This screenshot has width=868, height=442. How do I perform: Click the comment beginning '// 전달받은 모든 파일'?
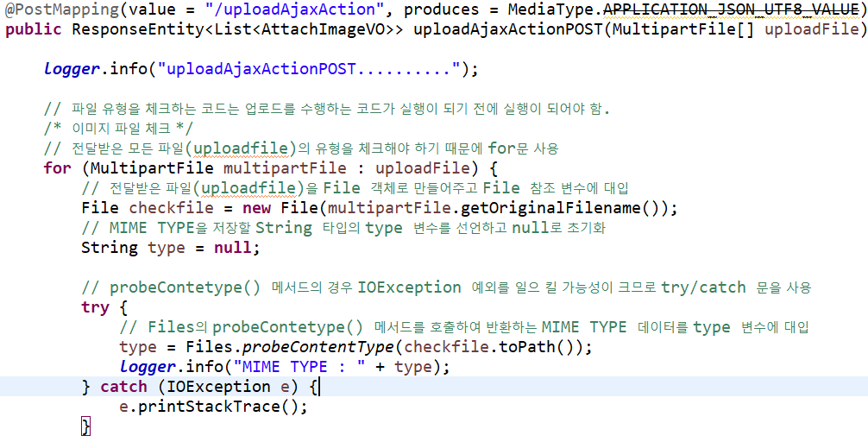[x=302, y=148]
